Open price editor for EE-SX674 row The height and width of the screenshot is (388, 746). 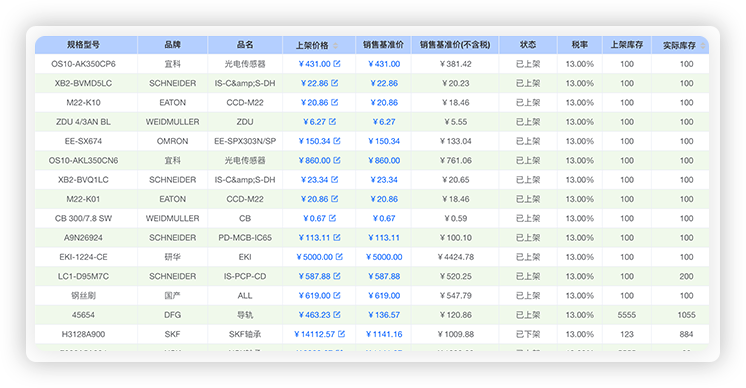click(x=337, y=141)
